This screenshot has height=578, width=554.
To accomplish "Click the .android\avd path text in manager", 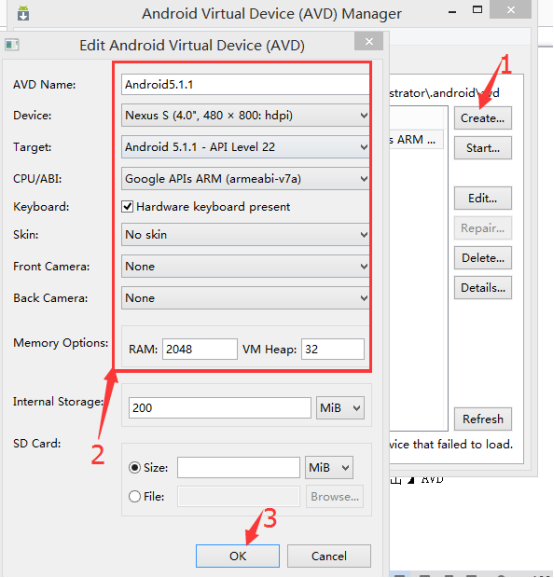I will coord(445,93).
